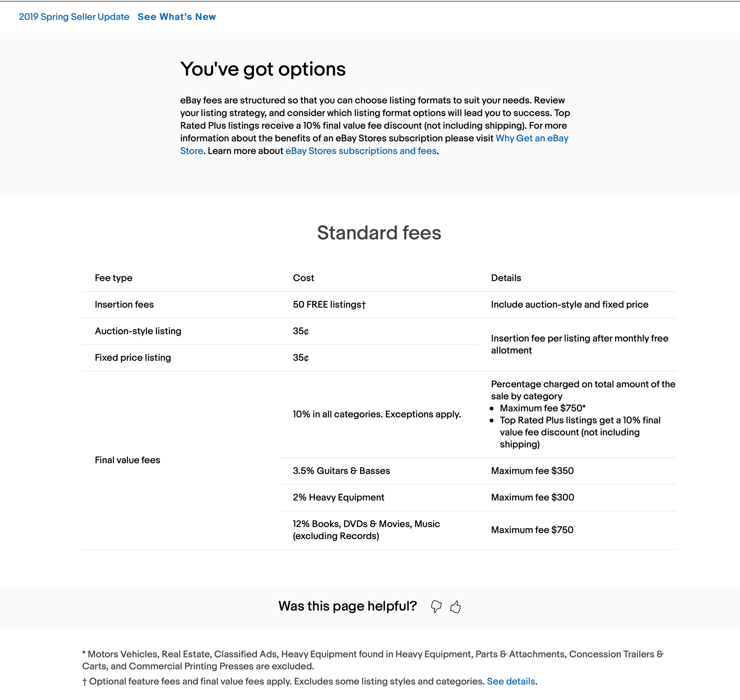Click the thumbs up icon
Viewport: 740px width, 700px height.
[x=455, y=606]
